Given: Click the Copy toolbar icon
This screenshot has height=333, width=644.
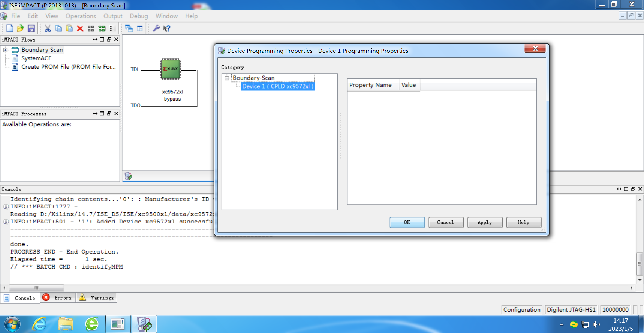Looking at the screenshot, I should pos(58,28).
